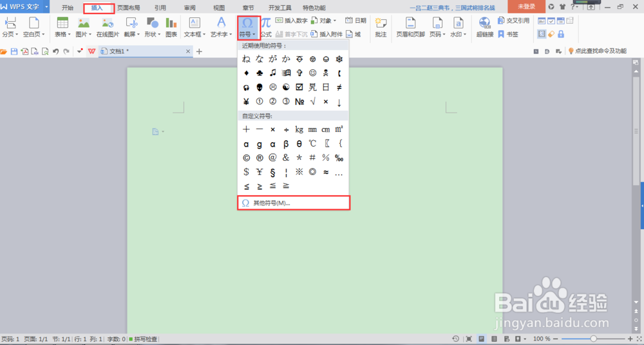644x345 pixels.
Task: Expand the 水印 watermark dropdown
Action: pyautogui.click(x=465, y=35)
